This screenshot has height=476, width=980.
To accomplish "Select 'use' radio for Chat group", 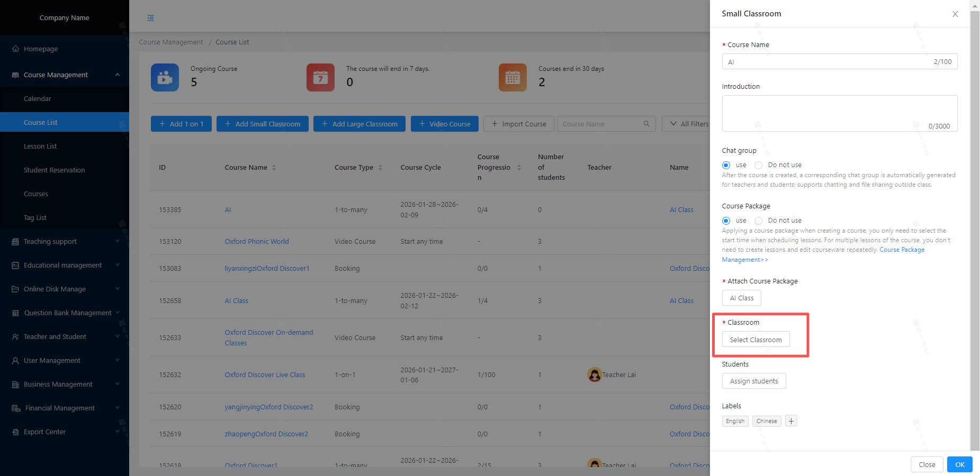I will pyautogui.click(x=726, y=165).
